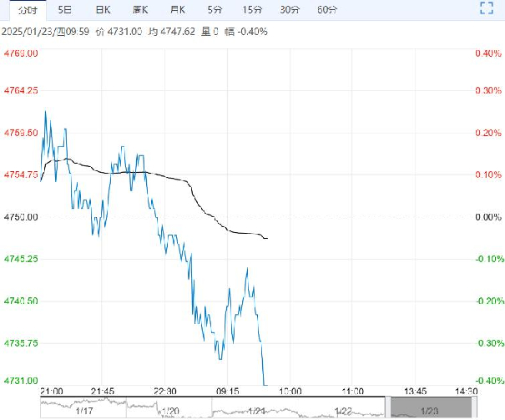Screen dimensions: 505x420
Task: Expand the chart to fullscreen
Action: [x=488, y=10]
